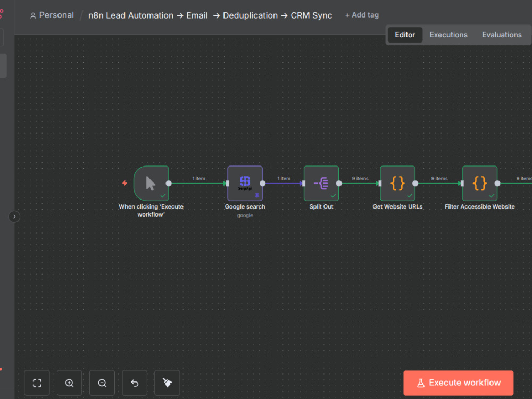This screenshot has width=532, height=399.
Task: Click the 'Google search' node label
Action: pos(245,206)
